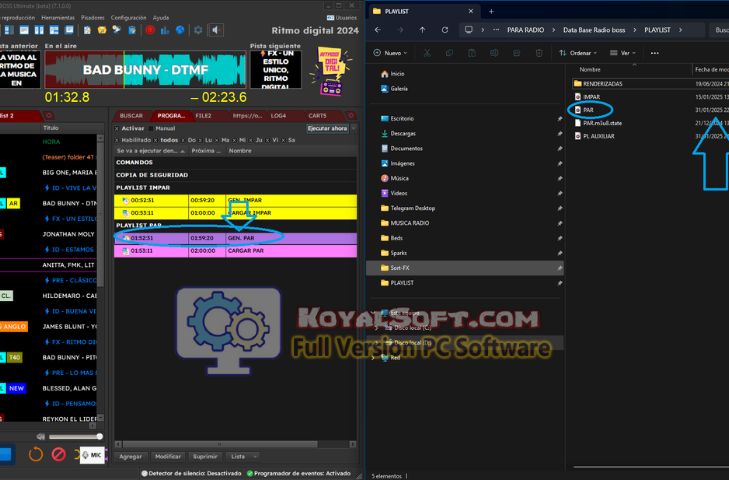Open the Ver dropdown in Explorer
This screenshot has height=480, width=729.
pyautogui.click(x=623, y=53)
